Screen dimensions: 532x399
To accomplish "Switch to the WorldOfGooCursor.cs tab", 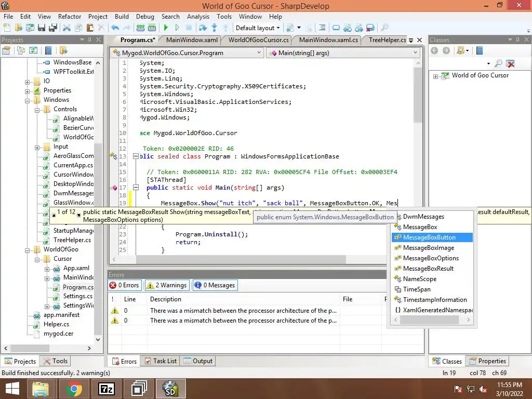I will click(259, 39).
